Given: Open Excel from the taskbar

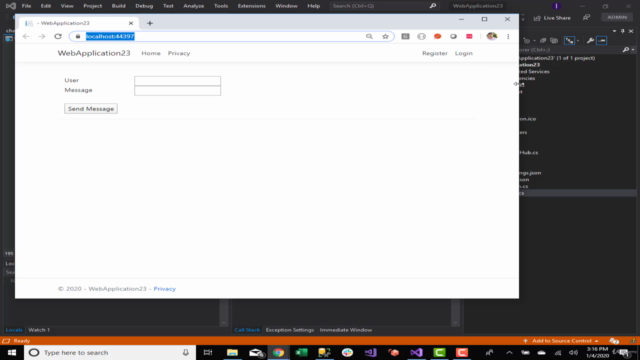Looking at the screenshot, I should click(x=301, y=352).
